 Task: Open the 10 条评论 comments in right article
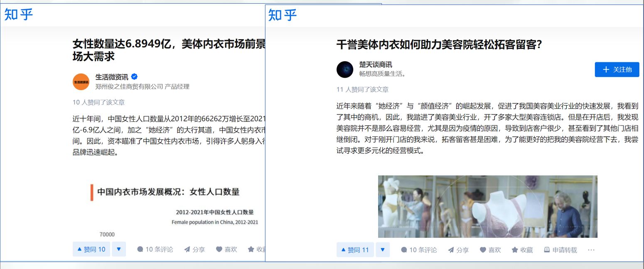point(419,250)
